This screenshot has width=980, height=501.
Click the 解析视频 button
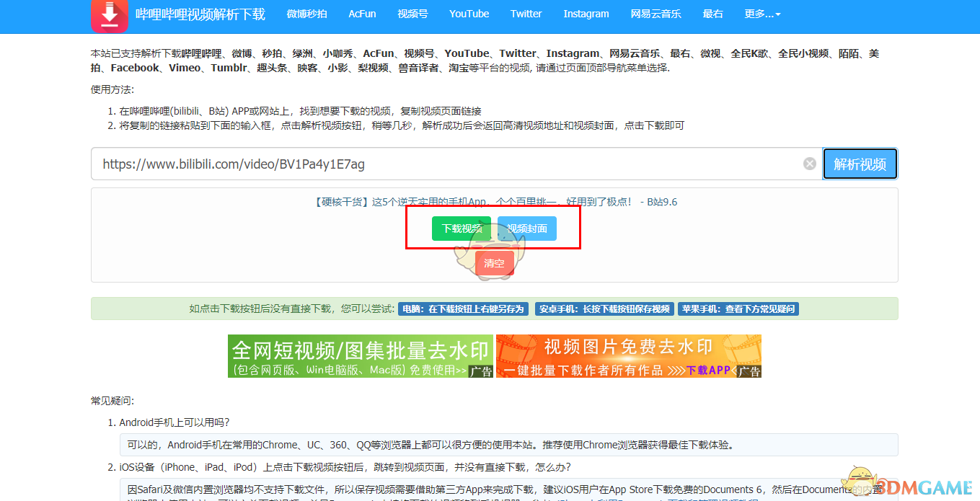pos(860,164)
